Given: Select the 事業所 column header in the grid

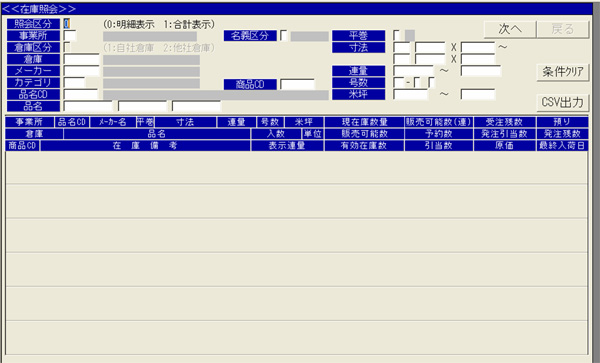Looking at the screenshot, I should (29, 122).
